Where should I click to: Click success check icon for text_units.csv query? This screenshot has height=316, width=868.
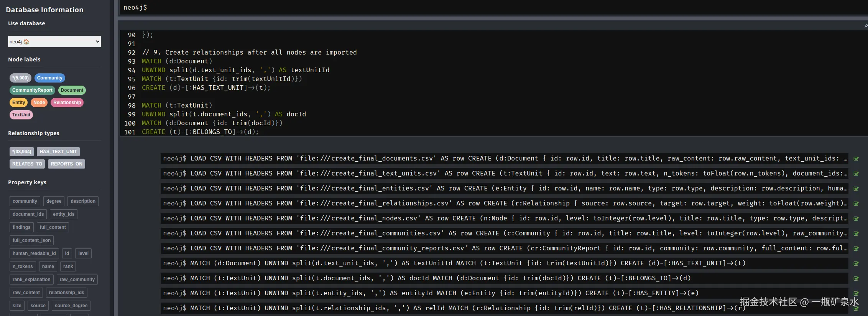(x=856, y=174)
